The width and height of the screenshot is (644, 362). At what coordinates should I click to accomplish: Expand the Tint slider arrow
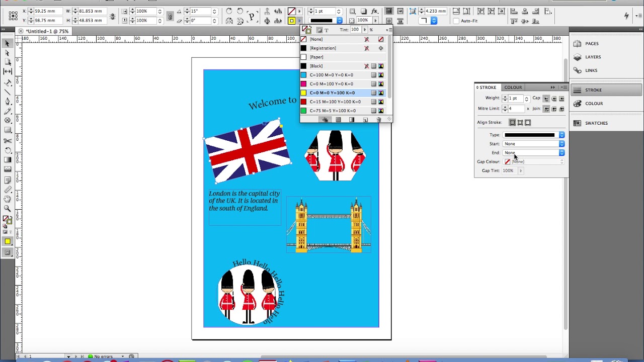pos(365,30)
